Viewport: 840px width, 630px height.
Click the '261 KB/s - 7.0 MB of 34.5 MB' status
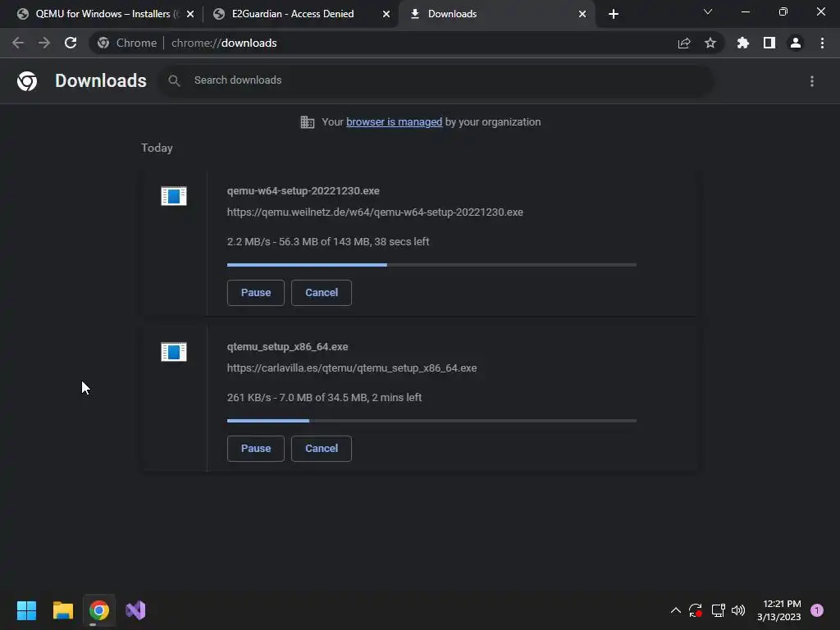[324, 398]
